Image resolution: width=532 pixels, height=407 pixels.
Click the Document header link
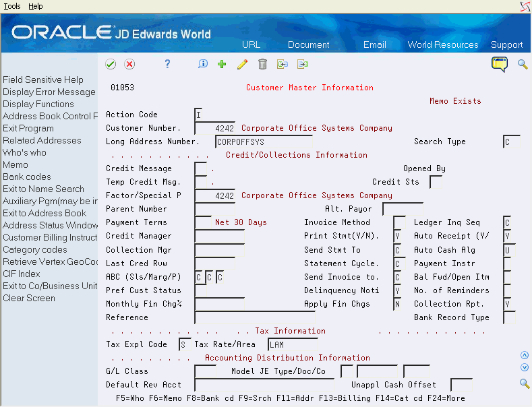pos(308,44)
